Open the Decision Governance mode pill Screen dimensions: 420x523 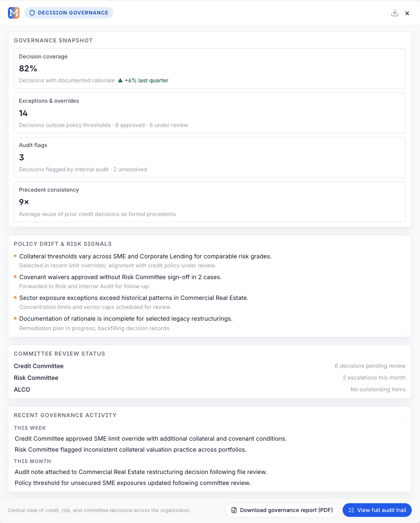point(69,13)
